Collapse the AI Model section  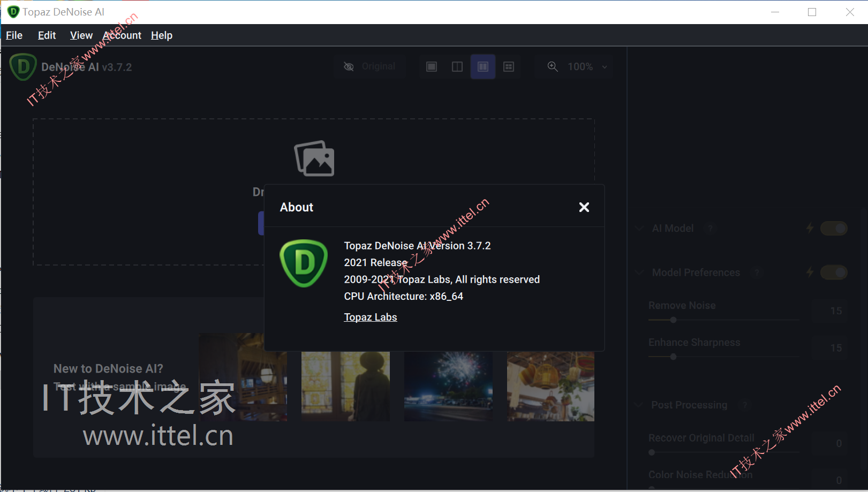coord(639,229)
